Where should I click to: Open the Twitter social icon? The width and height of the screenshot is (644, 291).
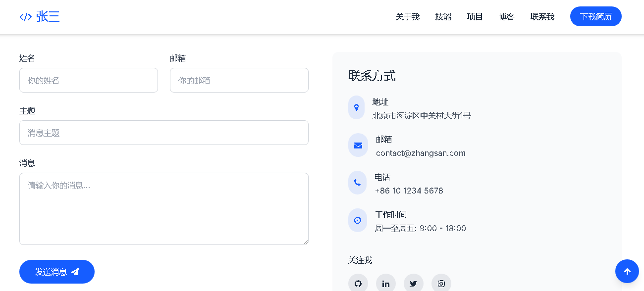point(413,284)
